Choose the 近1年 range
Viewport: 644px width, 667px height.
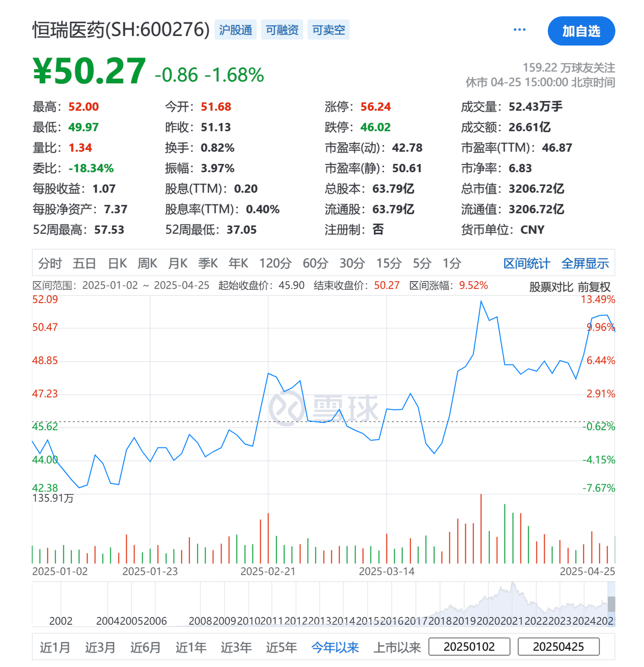[x=191, y=647]
